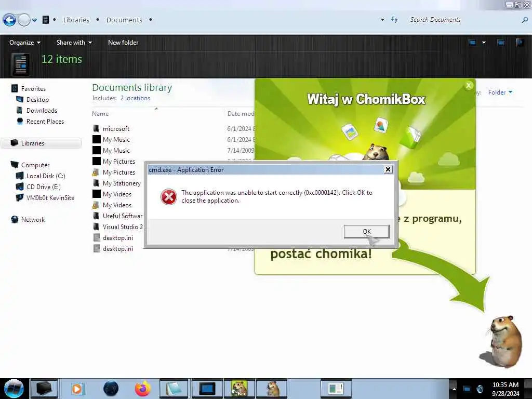This screenshot has width=532, height=399.
Task: Open CD Drive (E:)
Action: (44, 187)
